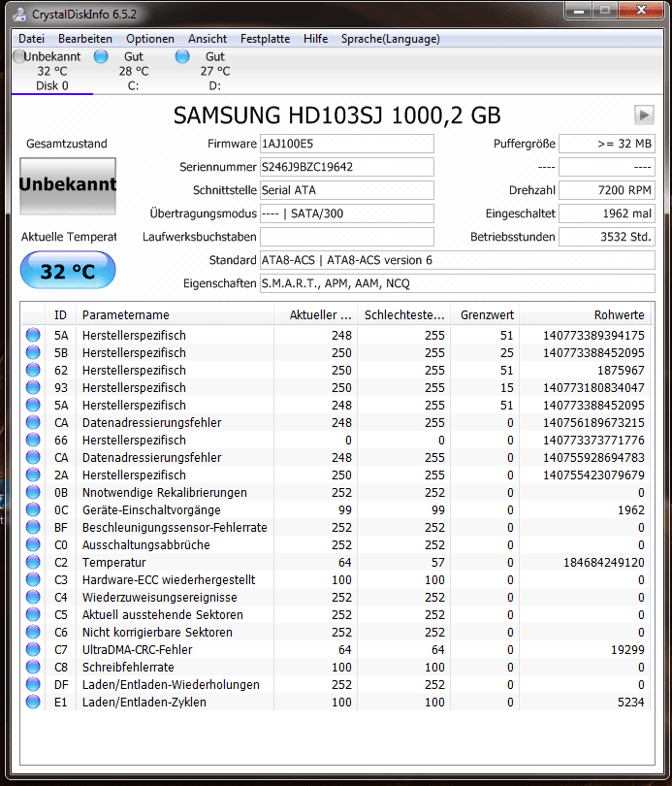The width and height of the screenshot is (672, 786).
Task: Click the Standard ATA8-ACS field
Action: click(x=457, y=260)
